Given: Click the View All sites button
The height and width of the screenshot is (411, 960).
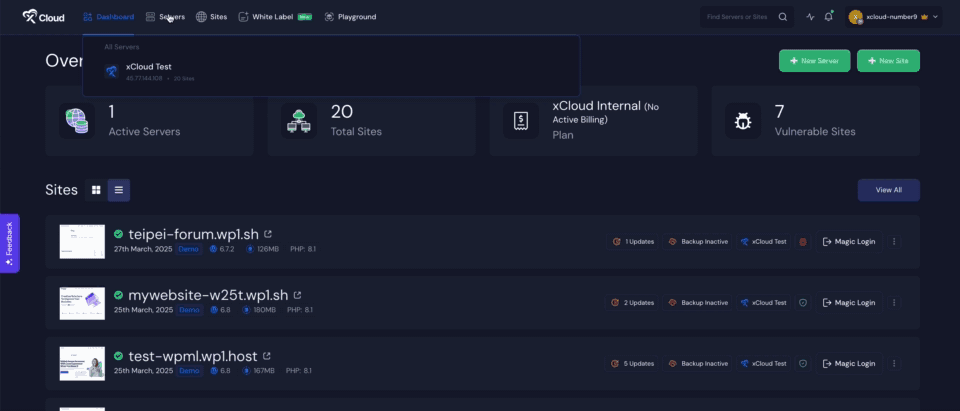Looking at the screenshot, I should (x=888, y=189).
